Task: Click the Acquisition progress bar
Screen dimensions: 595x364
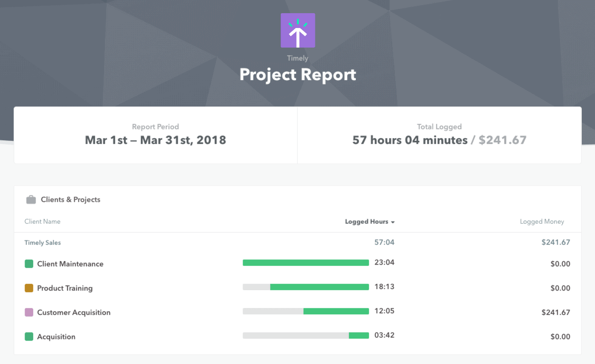Action: 306,335
